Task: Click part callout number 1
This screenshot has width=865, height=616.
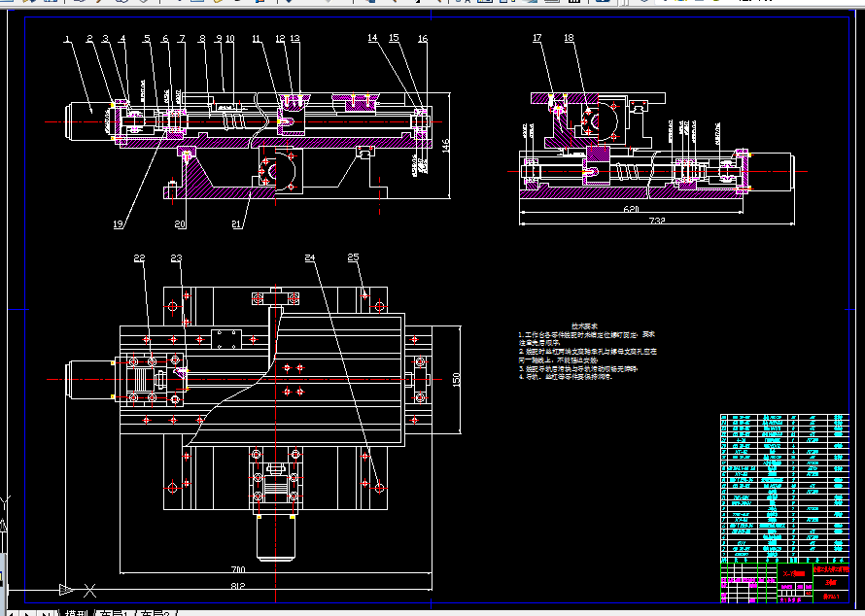Action: 67,39
